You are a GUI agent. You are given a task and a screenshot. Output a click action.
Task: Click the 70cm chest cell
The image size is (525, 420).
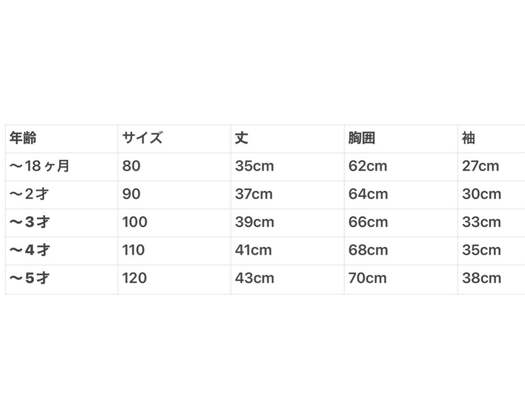368,279
